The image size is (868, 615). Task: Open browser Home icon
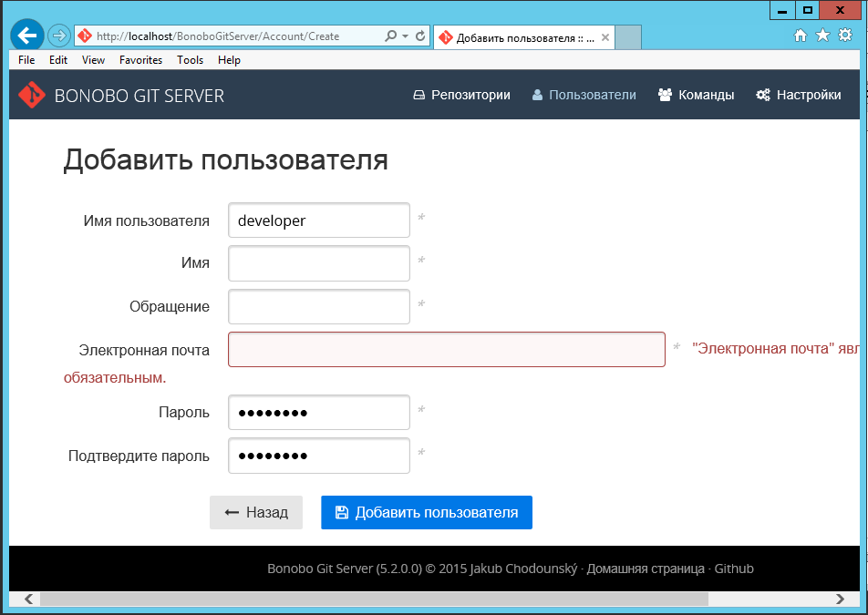(800, 36)
